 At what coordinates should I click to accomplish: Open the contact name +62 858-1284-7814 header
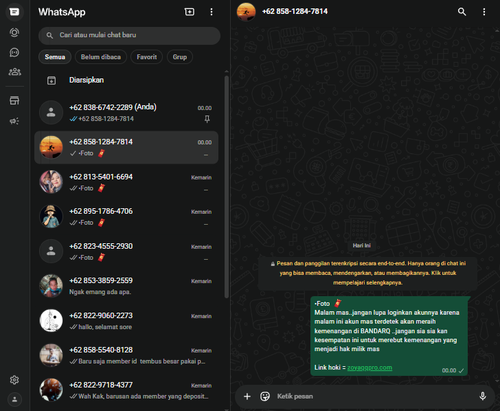(295, 12)
